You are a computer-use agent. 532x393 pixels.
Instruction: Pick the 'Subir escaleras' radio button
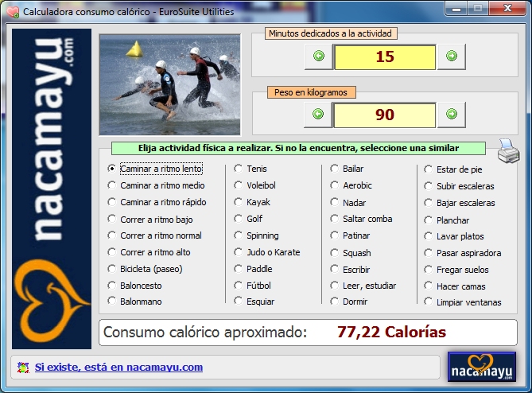coord(429,186)
